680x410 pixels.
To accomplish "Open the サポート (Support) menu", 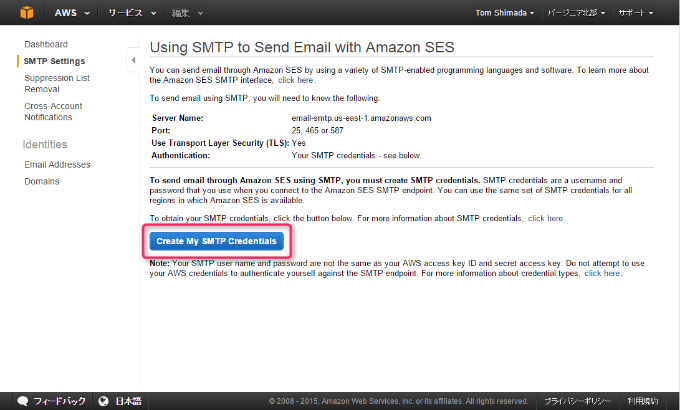I will click(636, 13).
